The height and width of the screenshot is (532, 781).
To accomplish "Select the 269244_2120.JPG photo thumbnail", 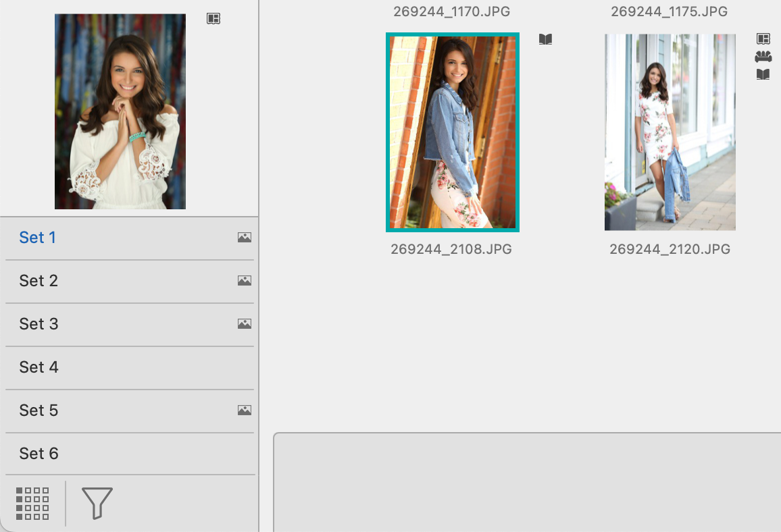I will [x=670, y=132].
